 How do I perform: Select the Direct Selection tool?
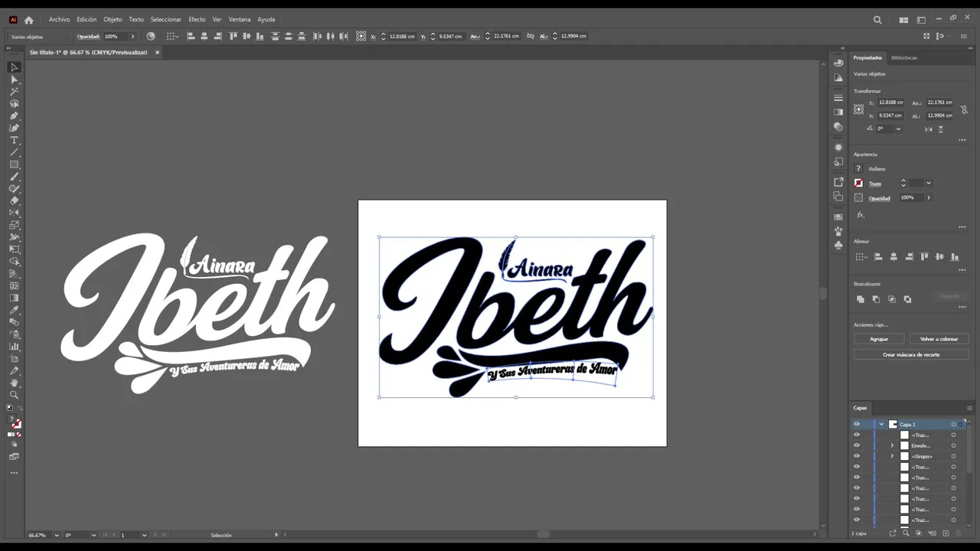(x=14, y=80)
